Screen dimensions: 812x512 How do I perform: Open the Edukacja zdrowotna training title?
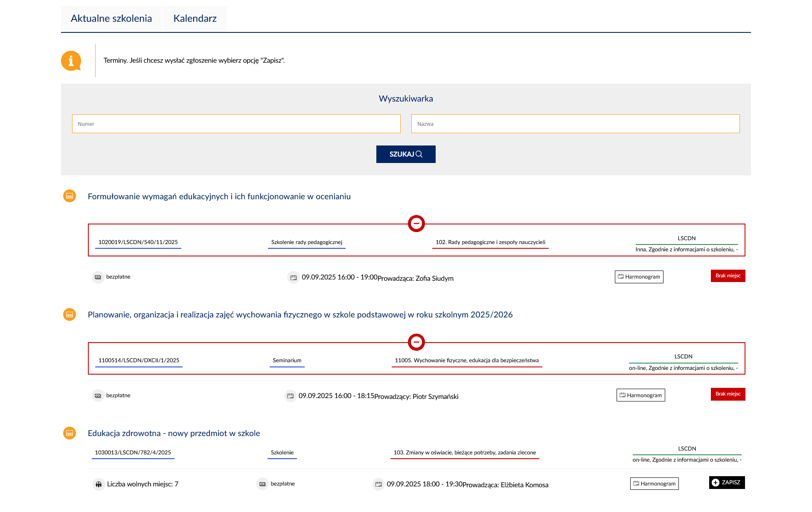point(174,433)
